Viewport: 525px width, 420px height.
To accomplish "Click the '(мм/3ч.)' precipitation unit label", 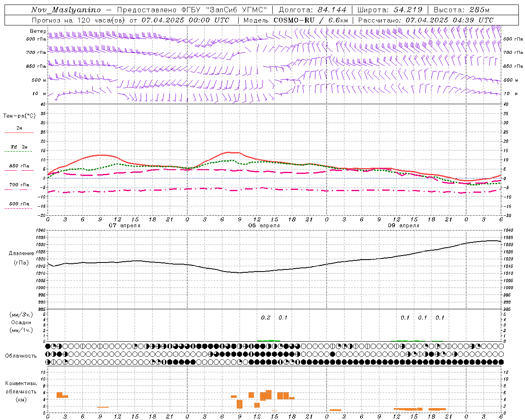I will tap(21, 315).
